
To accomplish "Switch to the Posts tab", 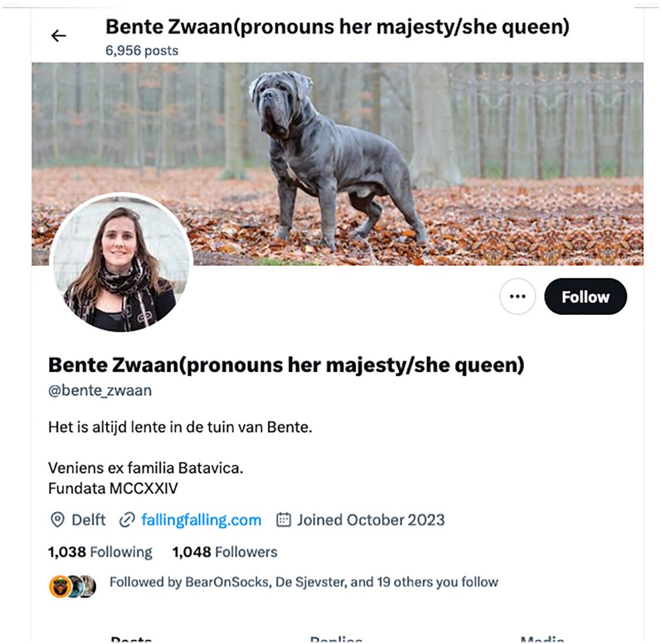I will tap(131, 640).
